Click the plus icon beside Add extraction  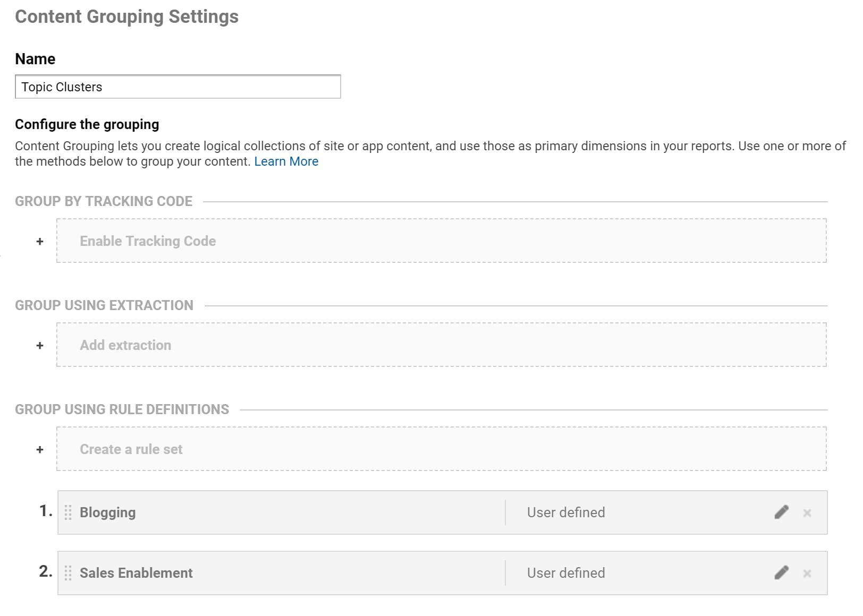(x=40, y=346)
